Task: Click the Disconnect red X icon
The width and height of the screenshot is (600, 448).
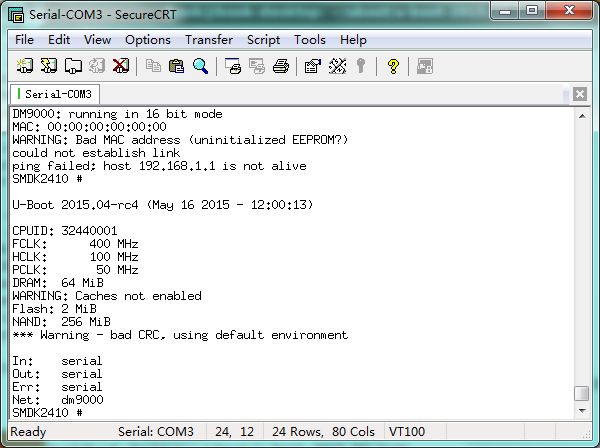Action: [121, 66]
